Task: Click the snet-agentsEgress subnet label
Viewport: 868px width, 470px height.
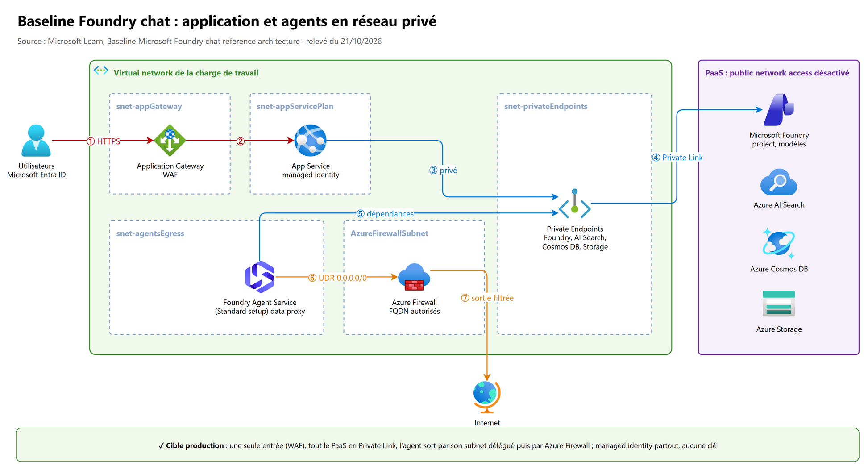Action: [150, 233]
